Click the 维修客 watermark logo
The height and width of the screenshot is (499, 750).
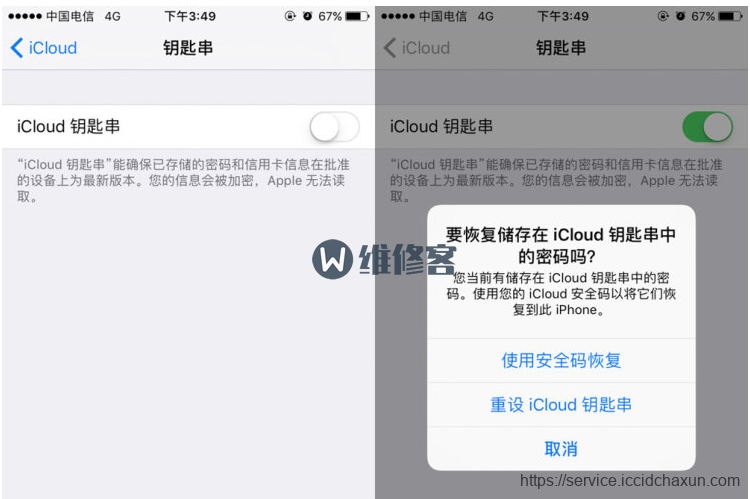(x=384, y=259)
